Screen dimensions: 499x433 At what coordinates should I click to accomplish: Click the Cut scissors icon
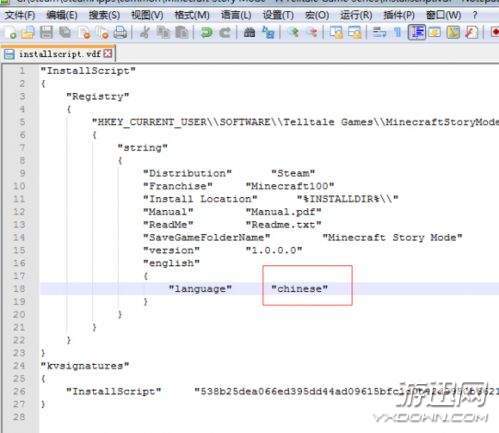pos(145,32)
